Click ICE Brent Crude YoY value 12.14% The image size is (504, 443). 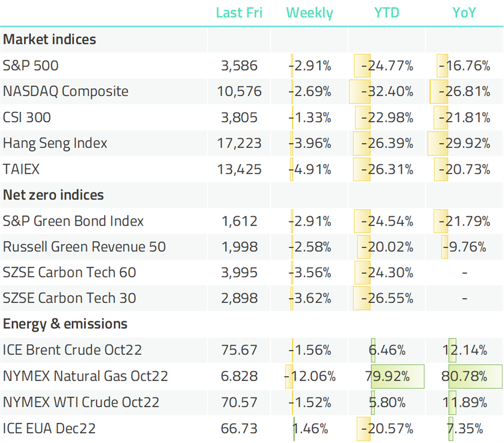(465, 350)
